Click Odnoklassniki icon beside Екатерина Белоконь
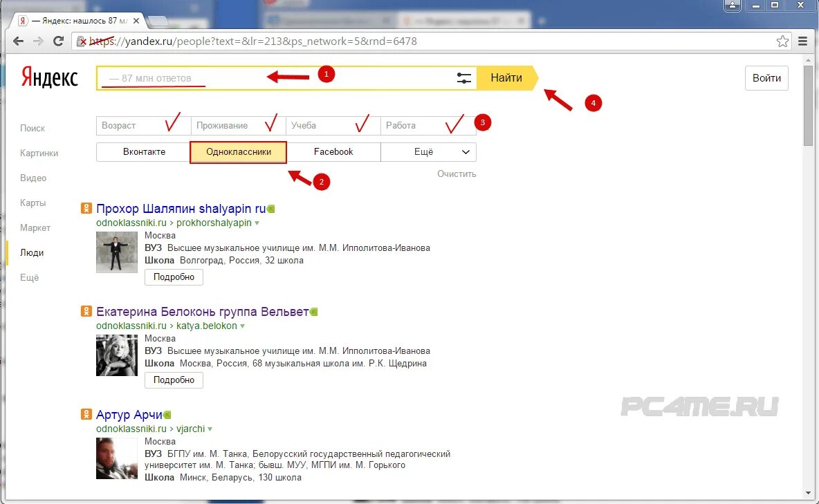The height and width of the screenshot is (504, 819). [86, 311]
